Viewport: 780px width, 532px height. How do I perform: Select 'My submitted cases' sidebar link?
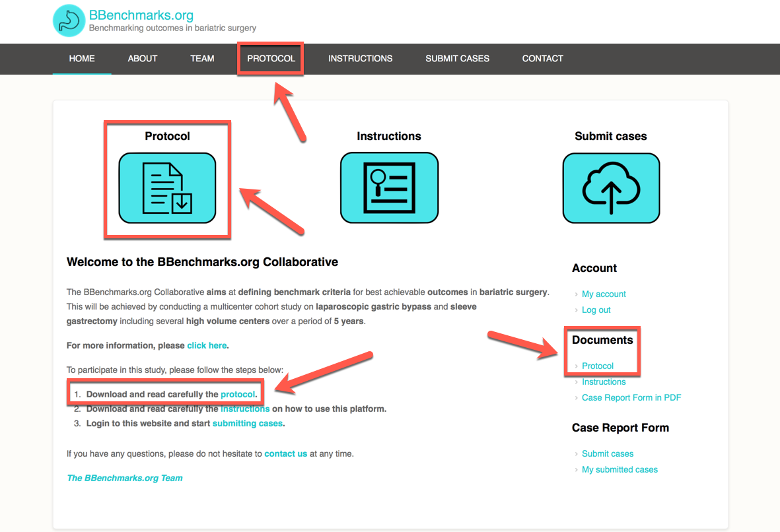click(x=620, y=470)
